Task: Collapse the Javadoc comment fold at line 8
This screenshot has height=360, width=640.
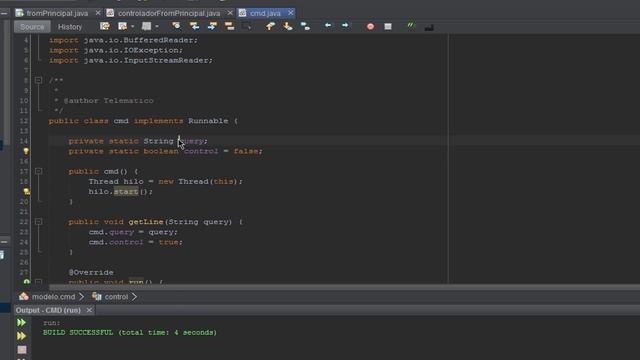Action: pyautogui.click(x=38, y=80)
